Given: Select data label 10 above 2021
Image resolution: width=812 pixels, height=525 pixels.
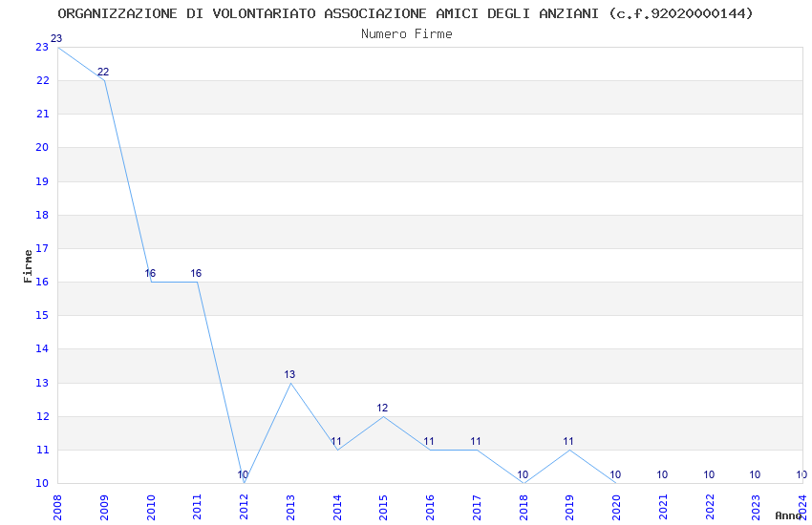Looking at the screenshot, I should click(x=662, y=474).
